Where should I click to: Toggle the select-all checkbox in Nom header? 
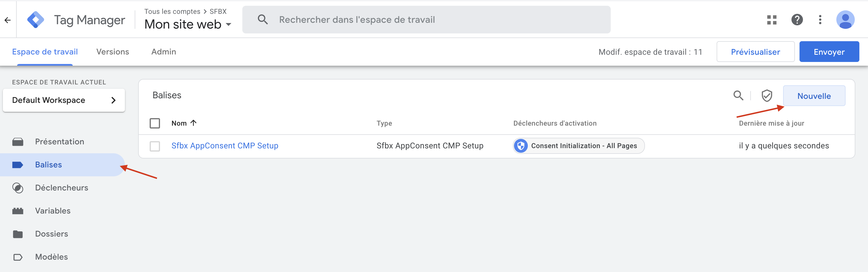click(155, 123)
